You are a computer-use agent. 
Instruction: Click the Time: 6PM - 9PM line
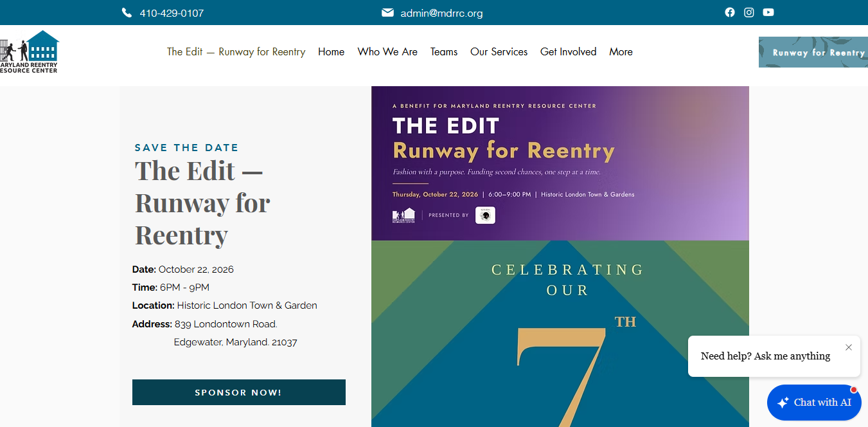click(x=171, y=287)
